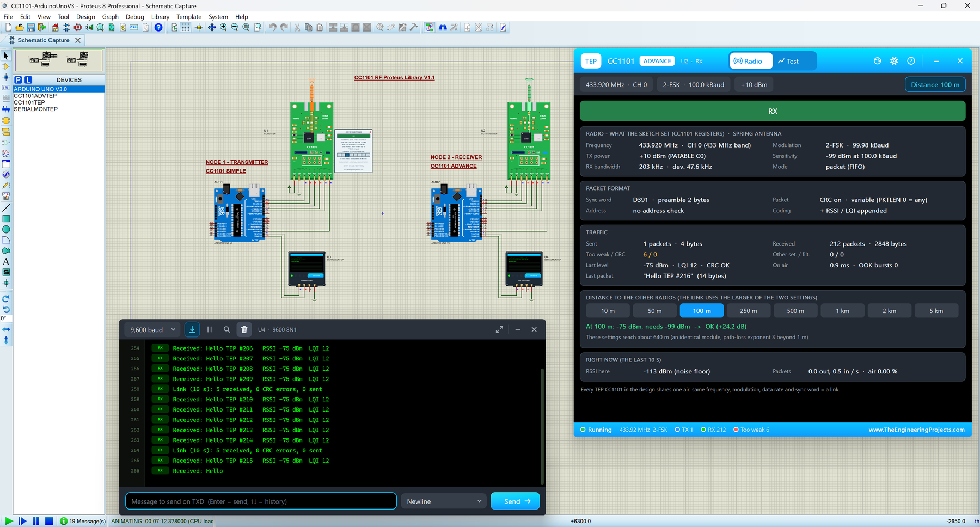980x527 pixels.
Task: Click the trash icon in serial monitor
Action: 244,329
